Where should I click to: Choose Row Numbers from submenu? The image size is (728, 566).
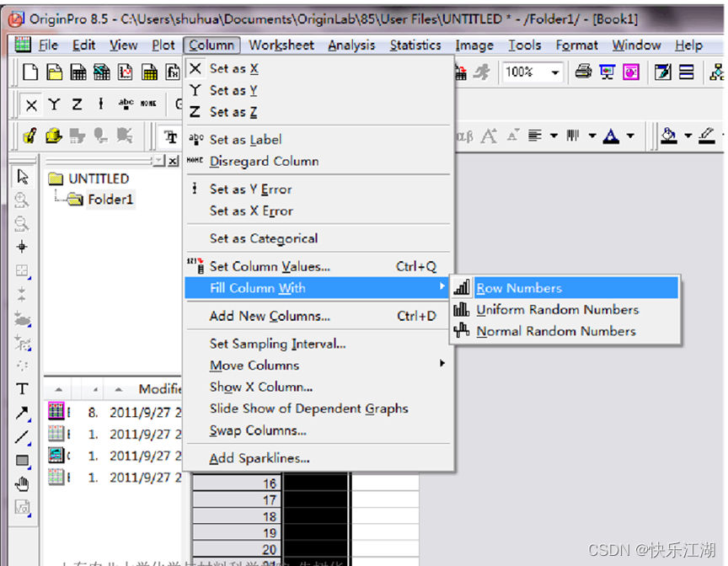564,288
